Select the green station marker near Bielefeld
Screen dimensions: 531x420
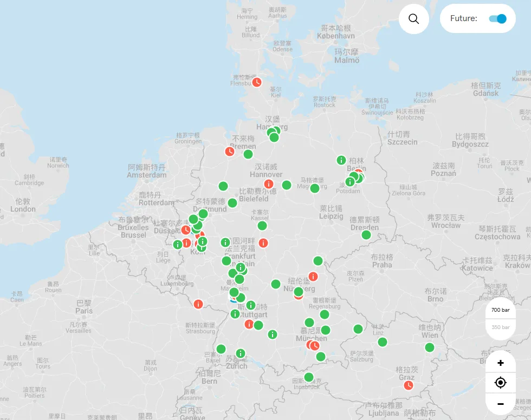[232, 203]
